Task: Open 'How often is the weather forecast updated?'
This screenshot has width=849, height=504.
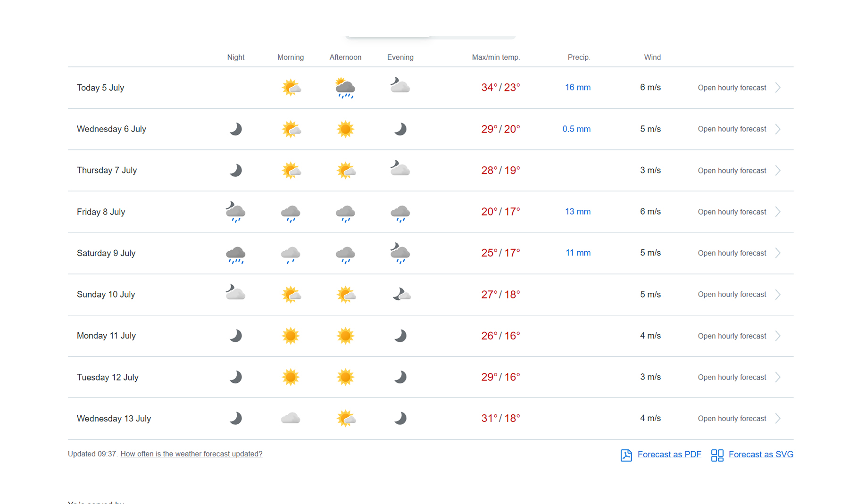Action: [191, 454]
